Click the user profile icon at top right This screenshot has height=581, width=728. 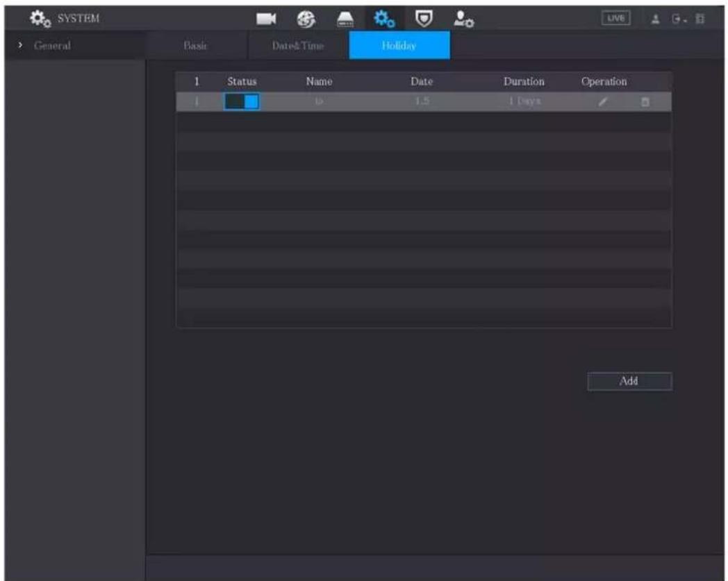tap(655, 19)
